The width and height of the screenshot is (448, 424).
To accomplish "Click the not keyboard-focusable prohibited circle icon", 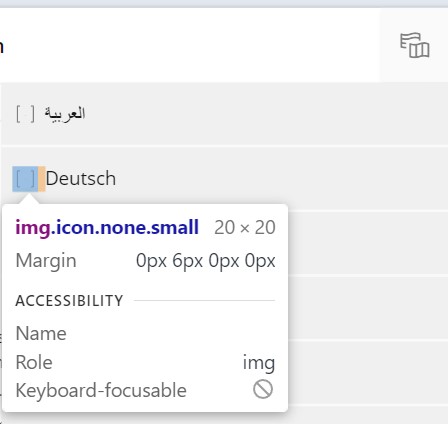I will [x=263, y=389].
